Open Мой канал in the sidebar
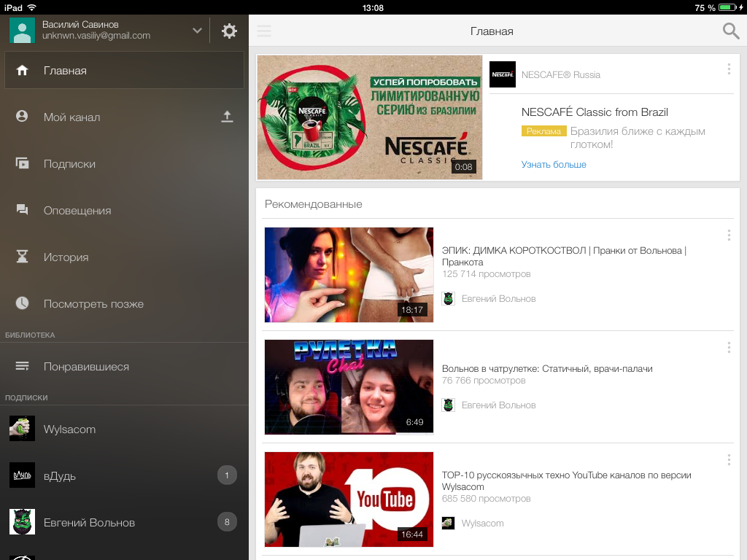Viewport: 747px width, 560px height. (124, 117)
